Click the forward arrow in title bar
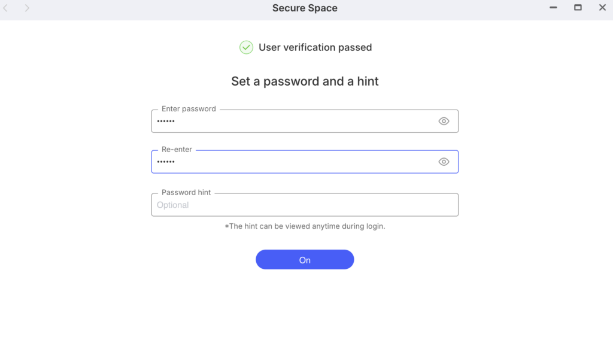Screen dimensions: 613x364 click(x=28, y=8)
